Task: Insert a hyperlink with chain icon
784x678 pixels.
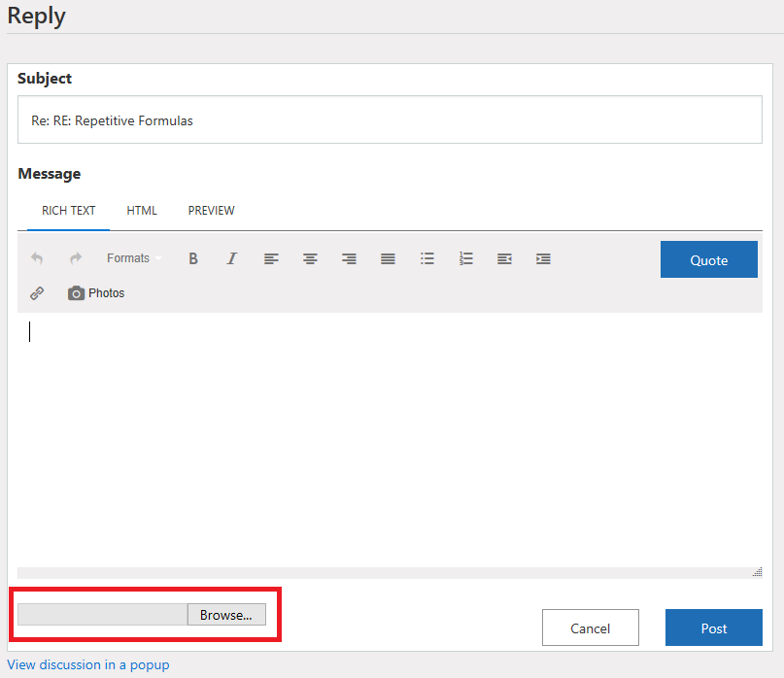Action: [37, 293]
